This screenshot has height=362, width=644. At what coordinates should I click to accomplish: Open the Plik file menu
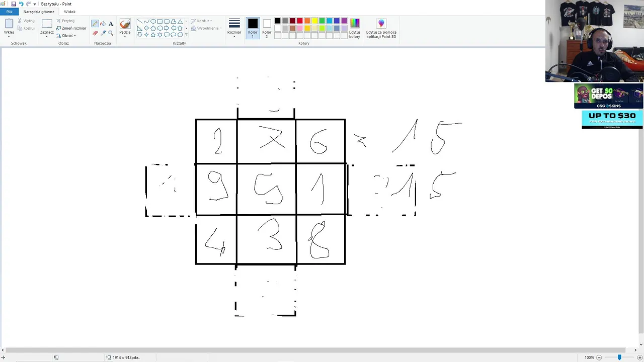point(9,12)
